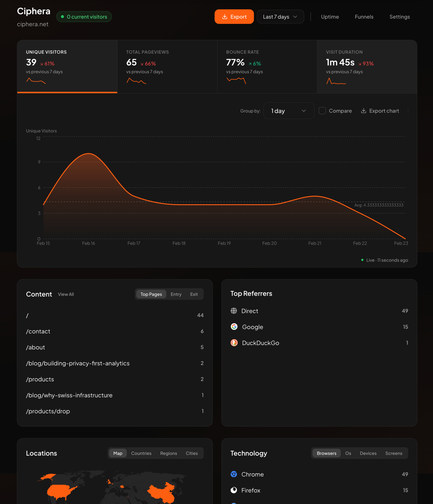Switch Content view to Entry pages
This screenshot has height=504, width=433.
coord(176,294)
